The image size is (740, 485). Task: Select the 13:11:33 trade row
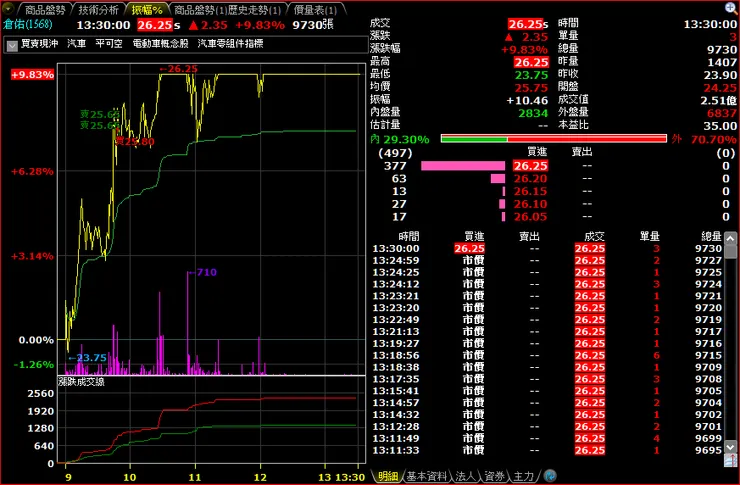tap(547, 450)
